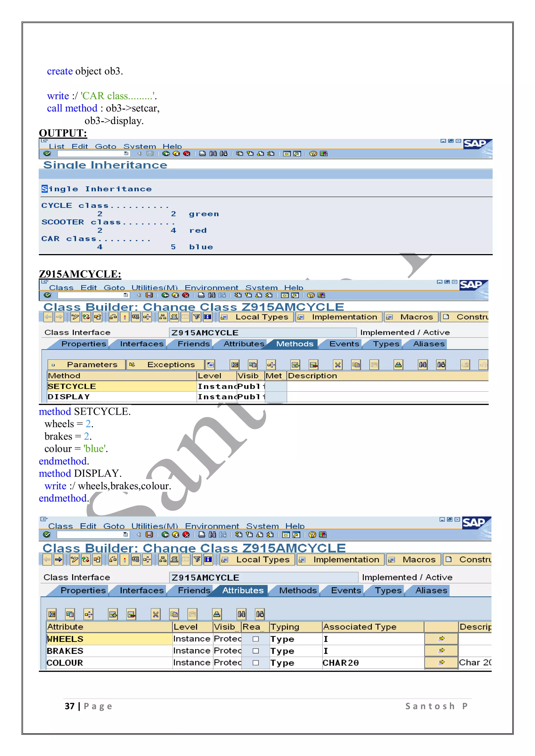Image resolution: width=535 pixels, height=756 pixels.
Task: Click the Class Interface field Z915AMCYCLE in the Methods tab window
Action: tap(263, 333)
